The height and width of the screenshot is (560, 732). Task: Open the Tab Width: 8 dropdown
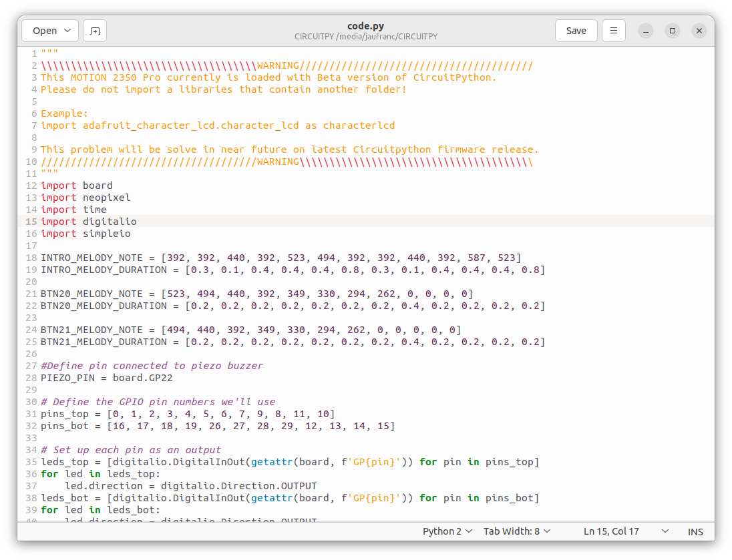pyautogui.click(x=517, y=531)
